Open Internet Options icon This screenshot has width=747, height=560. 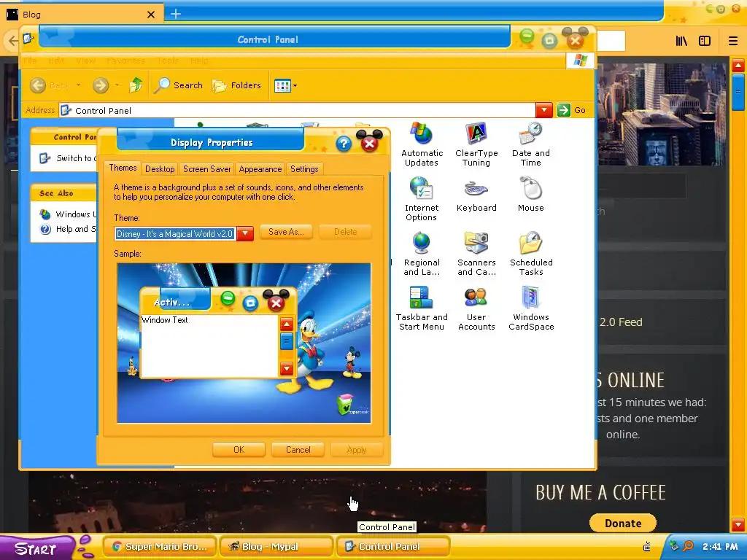[x=422, y=198]
